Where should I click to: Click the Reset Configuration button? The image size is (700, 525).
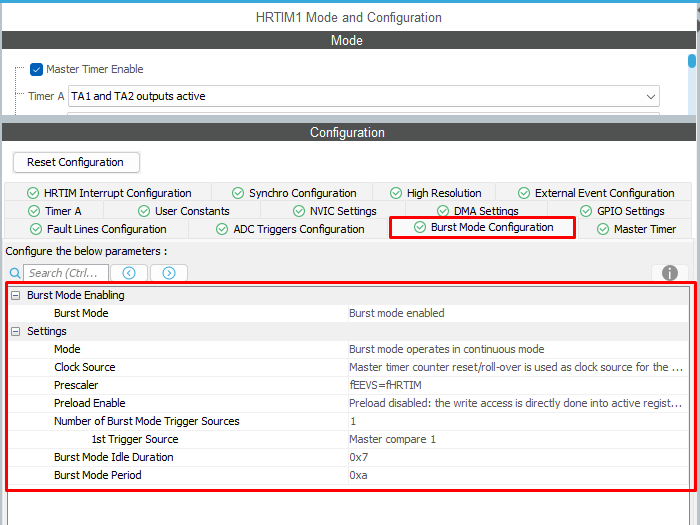[x=76, y=162]
